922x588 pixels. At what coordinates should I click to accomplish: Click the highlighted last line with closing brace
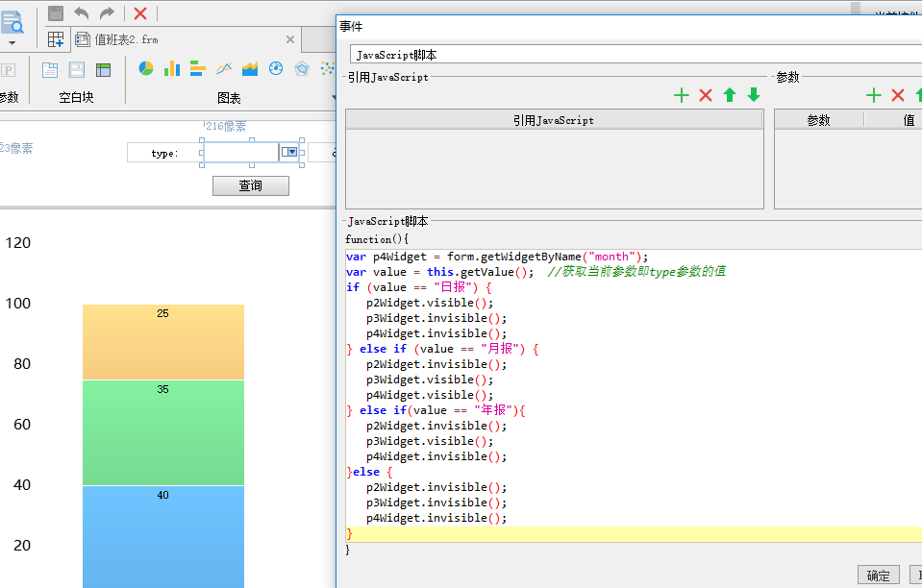(x=634, y=533)
